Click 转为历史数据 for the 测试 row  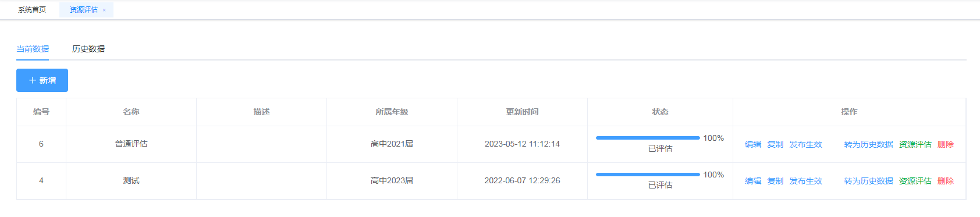[868, 181]
